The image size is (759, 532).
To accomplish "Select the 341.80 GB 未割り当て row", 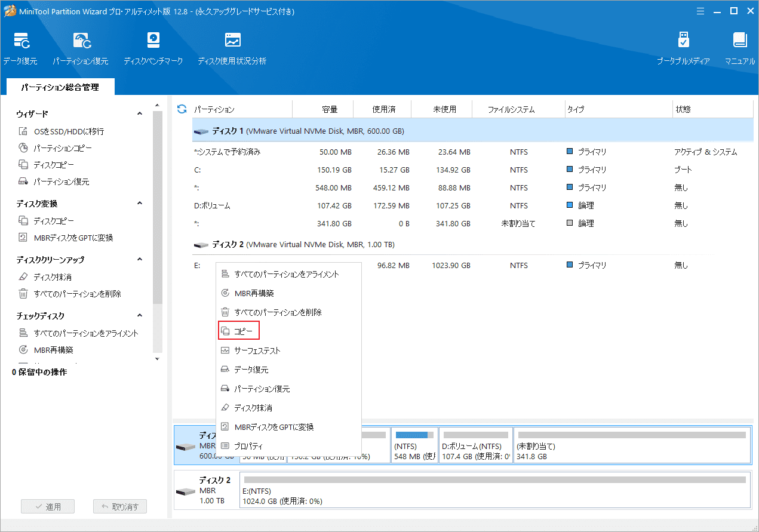I will pyautogui.click(x=472, y=223).
